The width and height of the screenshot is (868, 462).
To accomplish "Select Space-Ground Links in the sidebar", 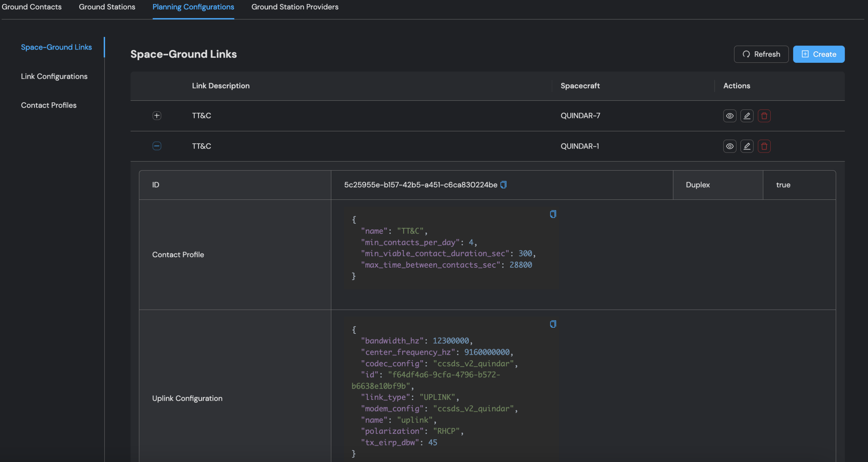I will tap(56, 47).
